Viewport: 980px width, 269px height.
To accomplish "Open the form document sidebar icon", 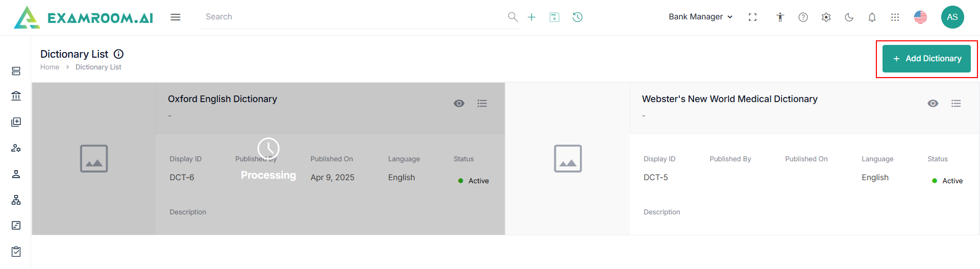I will 16,226.
